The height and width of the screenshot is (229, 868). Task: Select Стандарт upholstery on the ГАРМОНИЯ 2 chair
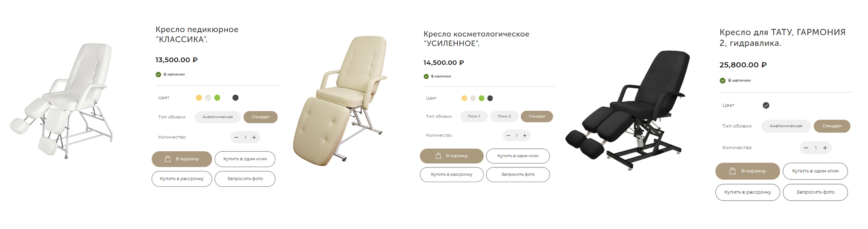[x=832, y=126]
